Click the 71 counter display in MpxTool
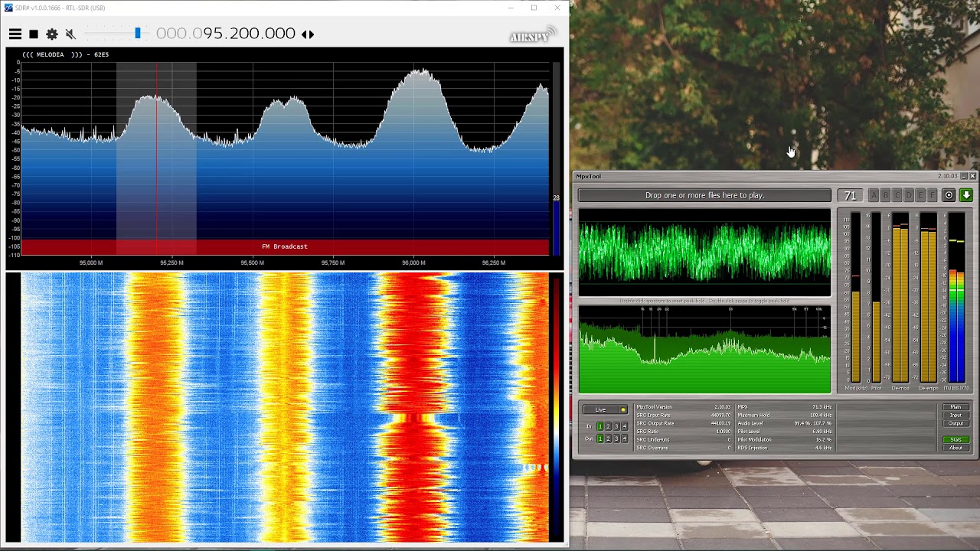 coord(850,195)
